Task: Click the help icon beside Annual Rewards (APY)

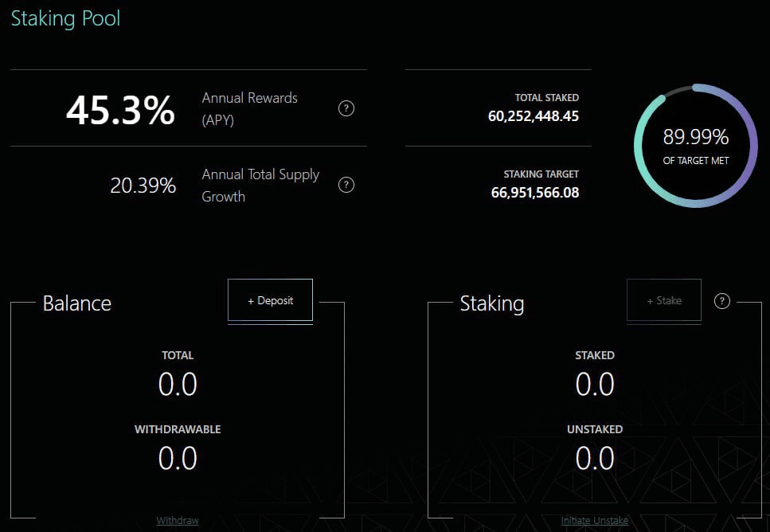Action: pyautogui.click(x=346, y=109)
